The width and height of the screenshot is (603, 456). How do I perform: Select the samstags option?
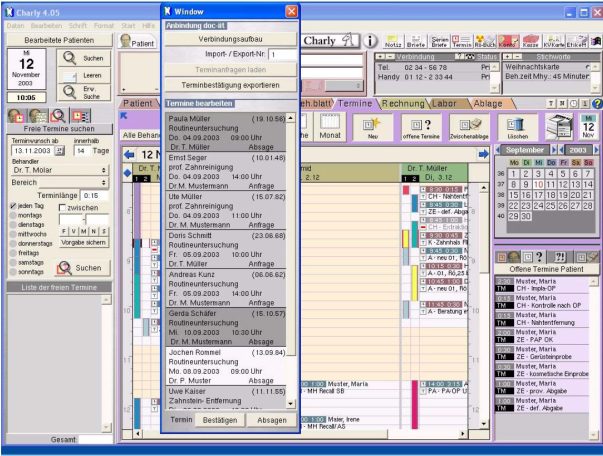[x=13, y=263]
